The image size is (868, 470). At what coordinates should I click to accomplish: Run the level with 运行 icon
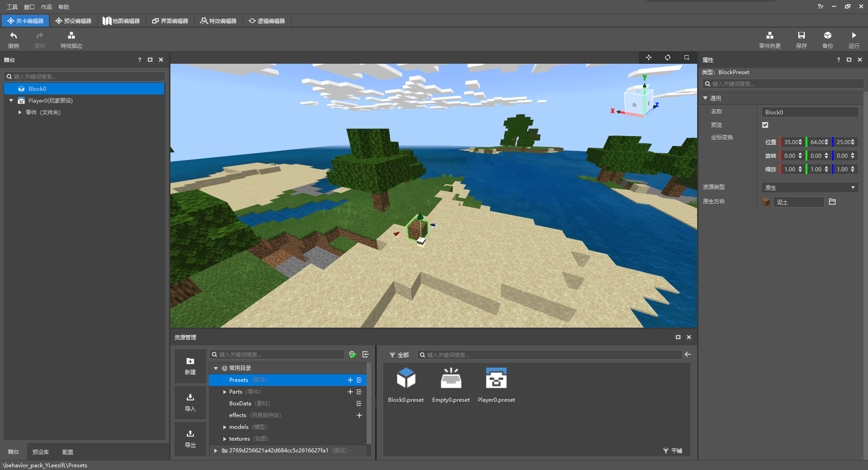point(854,36)
